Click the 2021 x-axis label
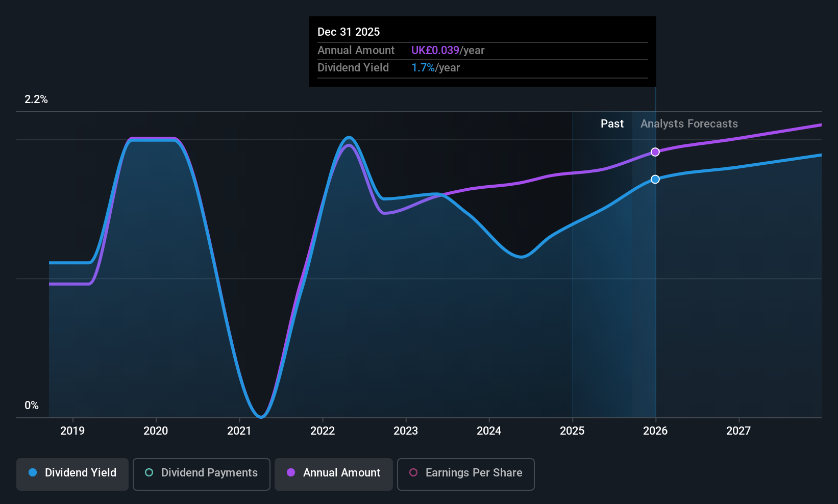Viewport: 838px width, 504px height. click(239, 431)
